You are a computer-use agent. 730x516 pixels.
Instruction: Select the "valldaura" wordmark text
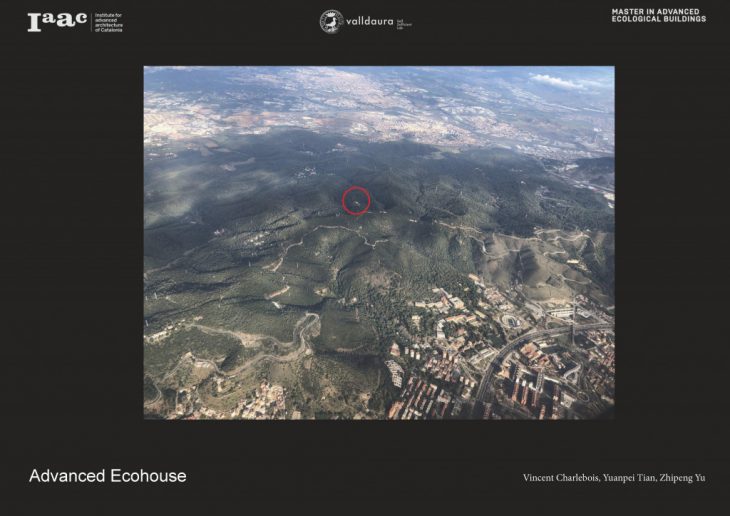tap(369, 21)
